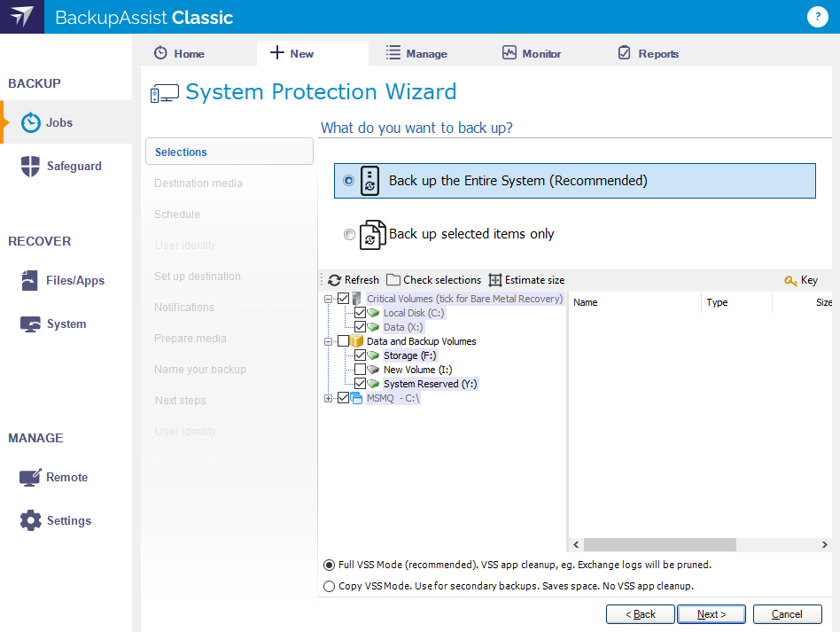840x632 pixels.
Task: Switch to the New tab
Action: [x=312, y=53]
